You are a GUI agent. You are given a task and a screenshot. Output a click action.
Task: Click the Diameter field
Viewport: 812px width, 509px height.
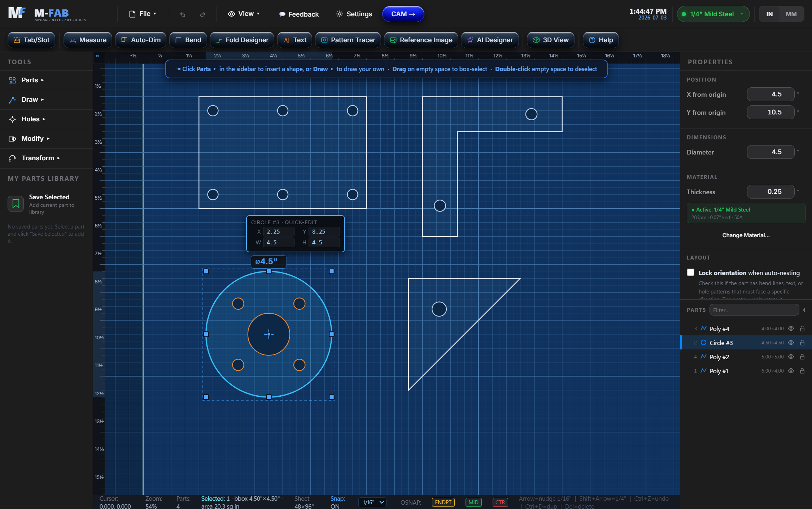click(771, 152)
